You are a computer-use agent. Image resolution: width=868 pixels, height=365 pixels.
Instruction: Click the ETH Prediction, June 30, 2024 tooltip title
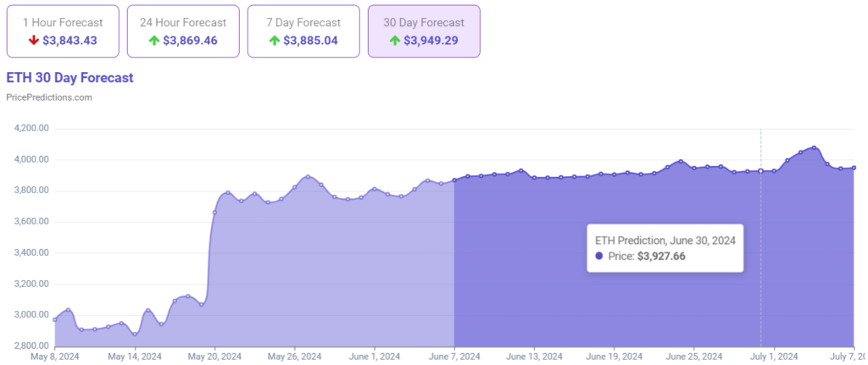click(x=665, y=240)
